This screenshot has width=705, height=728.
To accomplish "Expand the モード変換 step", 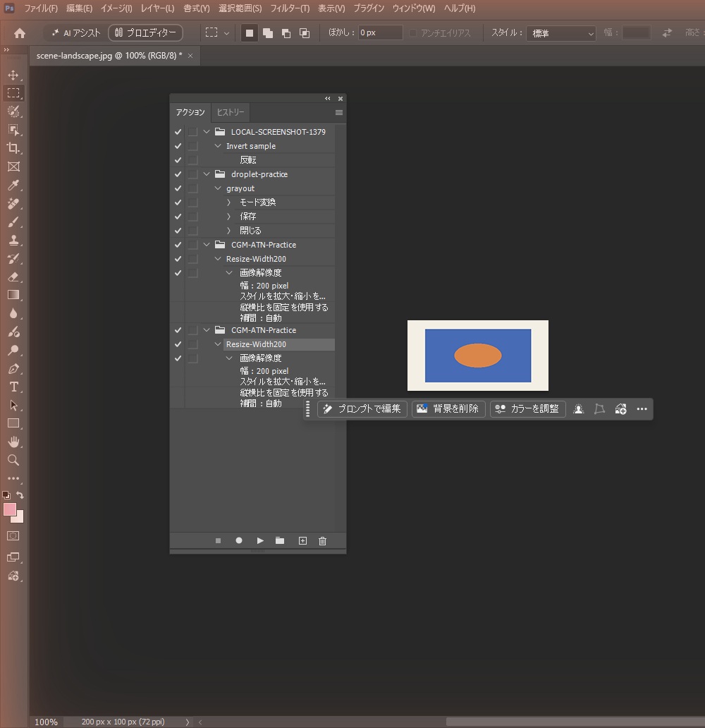I will click(229, 202).
